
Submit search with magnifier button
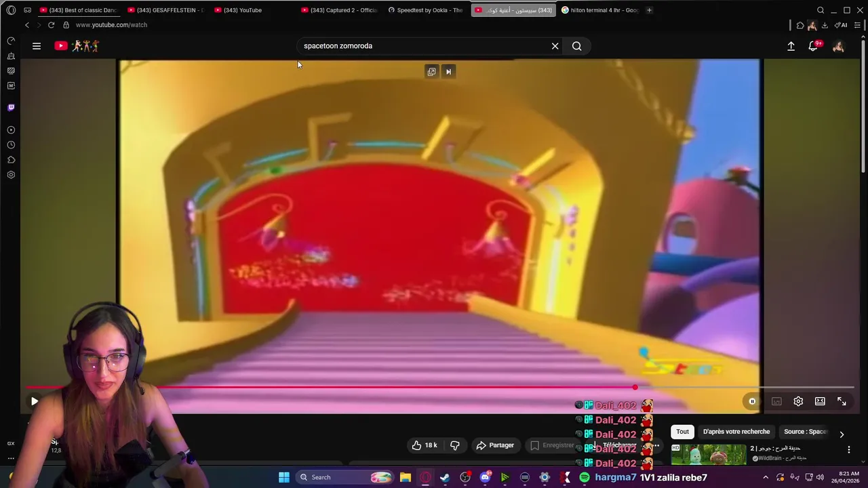(576, 46)
